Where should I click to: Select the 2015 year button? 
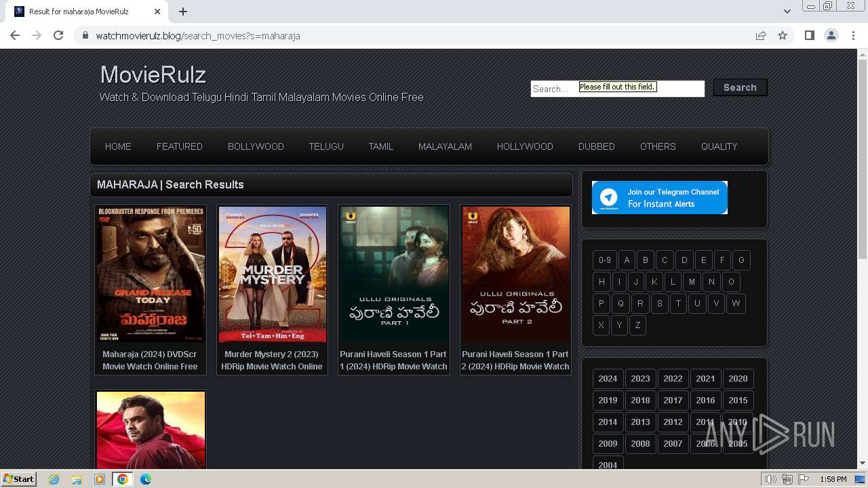tap(738, 401)
